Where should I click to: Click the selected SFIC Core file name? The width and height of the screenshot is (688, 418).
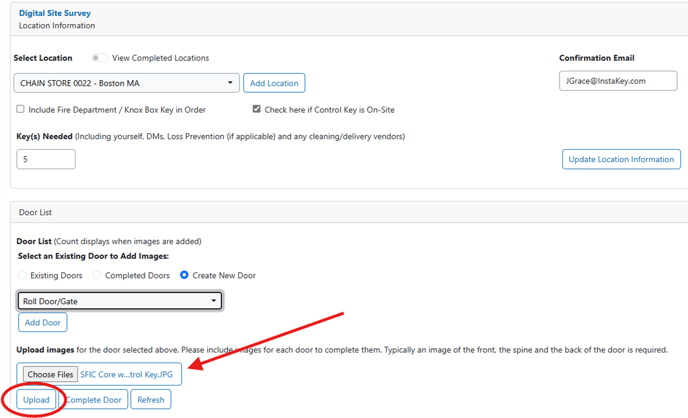129,374
